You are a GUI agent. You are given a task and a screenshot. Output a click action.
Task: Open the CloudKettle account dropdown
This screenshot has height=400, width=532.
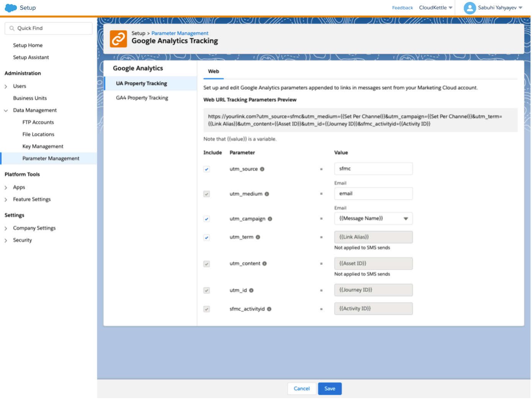point(436,8)
